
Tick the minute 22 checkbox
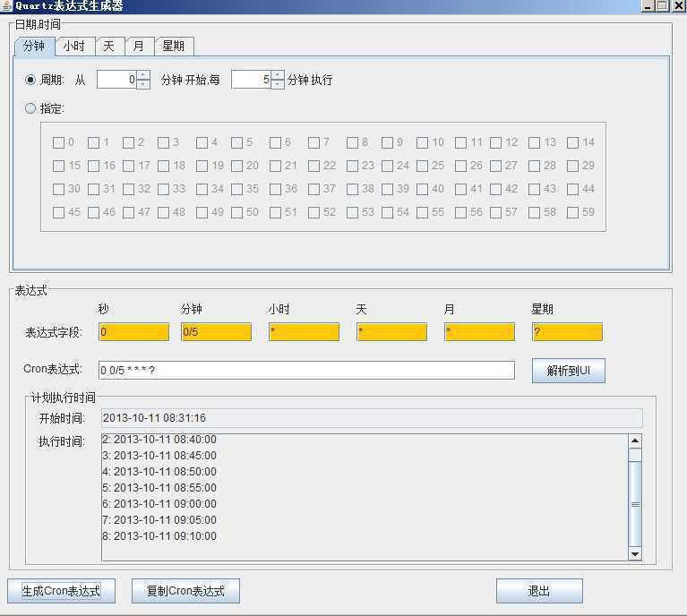313,166
